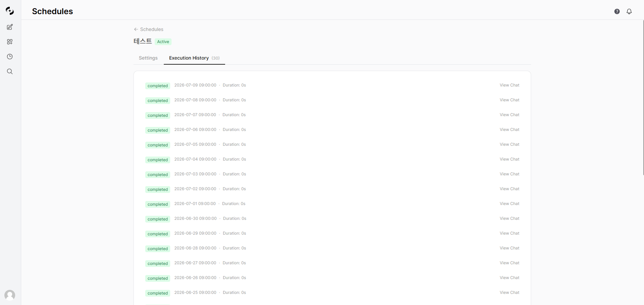Click completed badge for 2026-06-28
This screenshot has height=305, width=644.
tap(158, 249)
